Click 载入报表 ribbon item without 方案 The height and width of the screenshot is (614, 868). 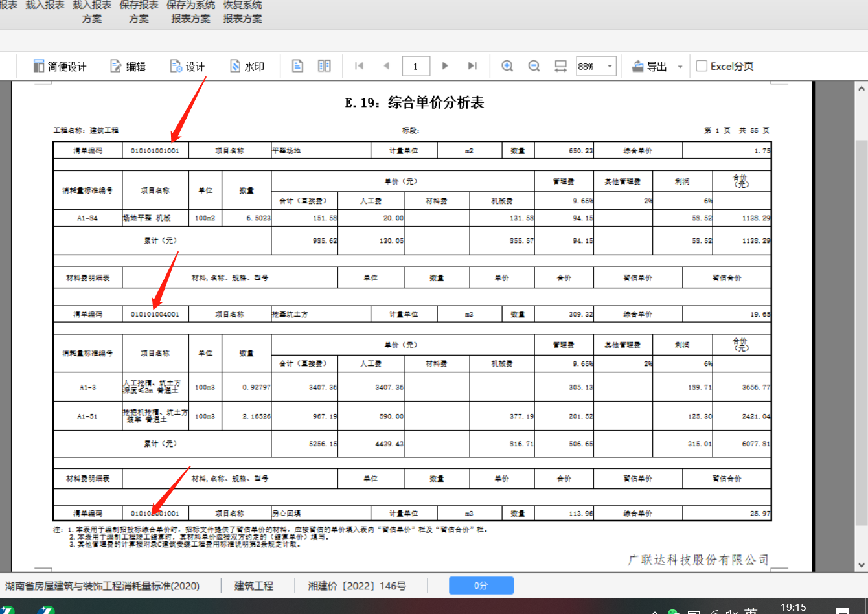coord(45,5)
